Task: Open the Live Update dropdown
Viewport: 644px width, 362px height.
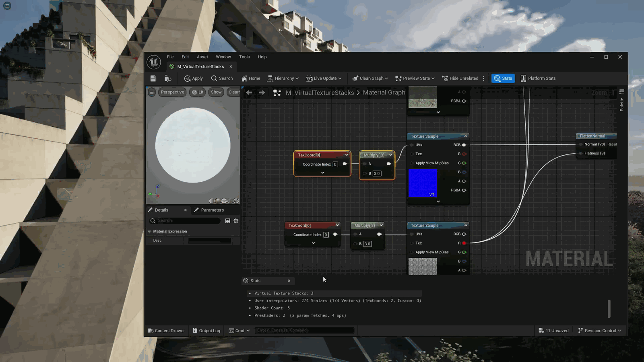Action: click(324, 78)
